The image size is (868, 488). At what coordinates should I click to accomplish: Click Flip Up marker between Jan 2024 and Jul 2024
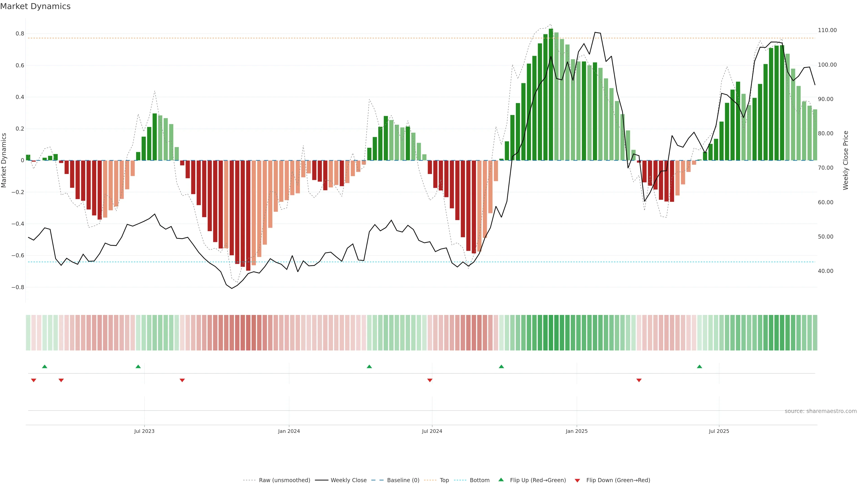(369, 366)
